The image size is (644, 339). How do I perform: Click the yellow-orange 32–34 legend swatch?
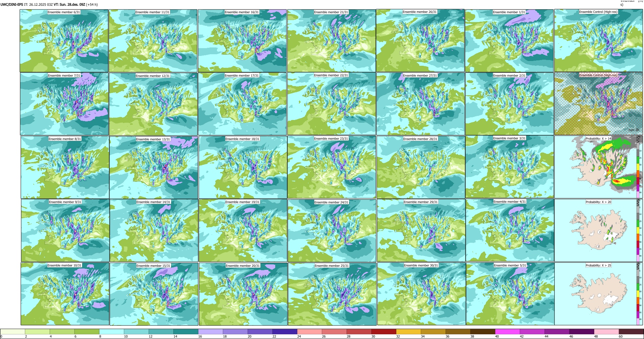pos(408,332)
